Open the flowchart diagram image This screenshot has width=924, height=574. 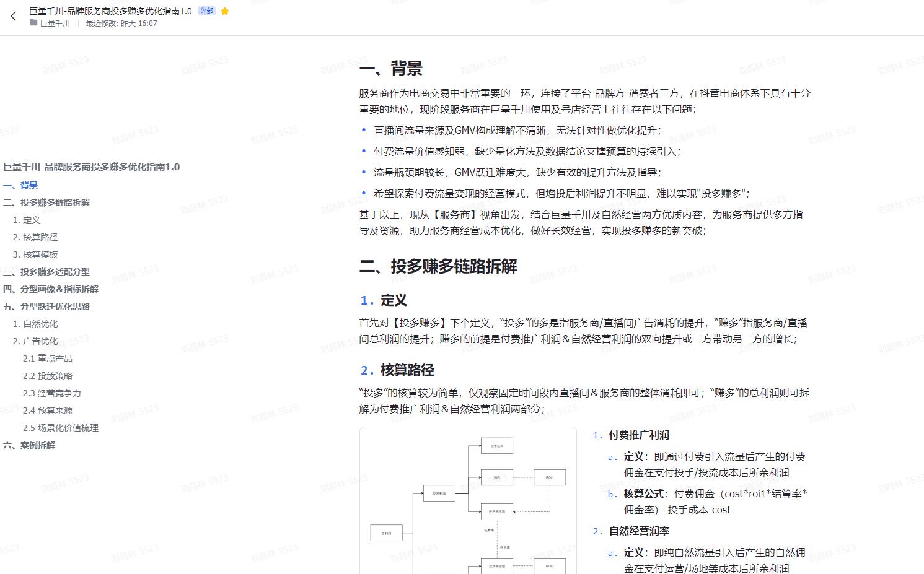467,502
